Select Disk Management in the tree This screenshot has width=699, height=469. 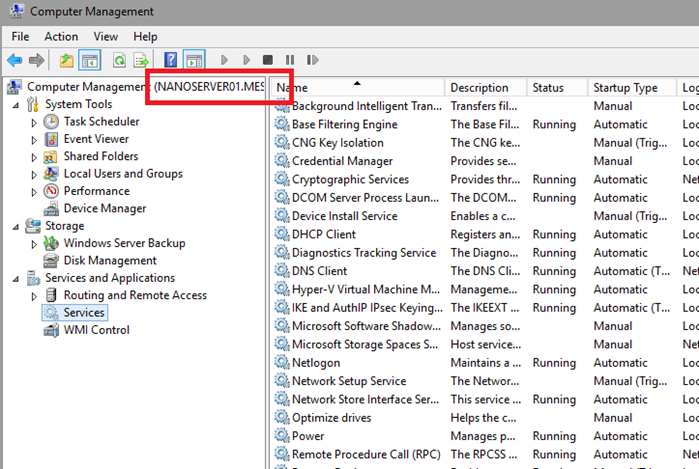[x=110, y=260]
